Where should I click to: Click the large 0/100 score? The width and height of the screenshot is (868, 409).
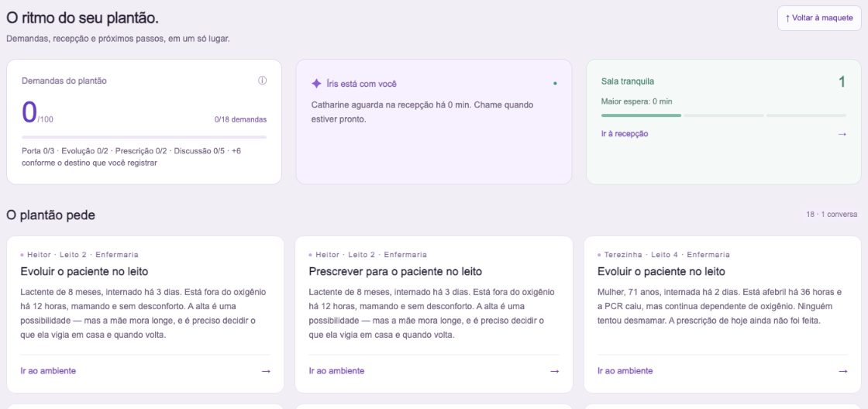coord(37,112)
